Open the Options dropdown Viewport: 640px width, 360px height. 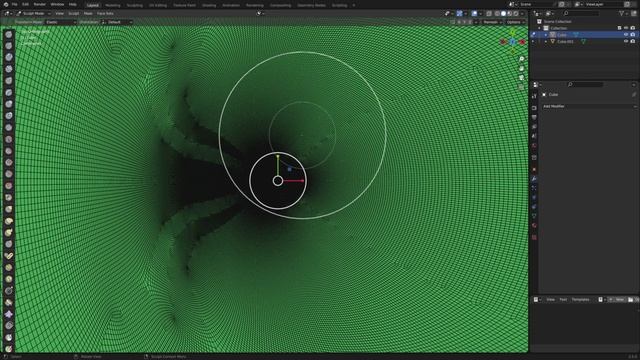click(x=516, y=22)
